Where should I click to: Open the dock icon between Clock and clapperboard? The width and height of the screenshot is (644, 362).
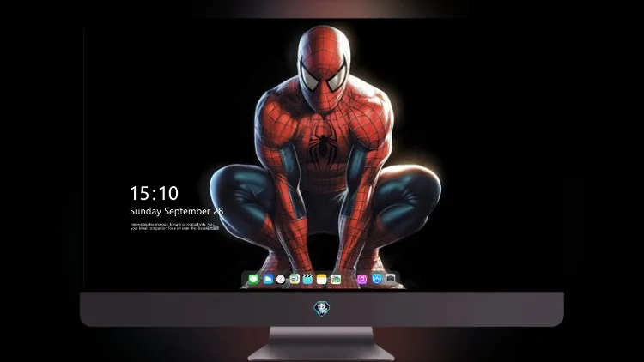pyautogui.click(x=295, y=280)
